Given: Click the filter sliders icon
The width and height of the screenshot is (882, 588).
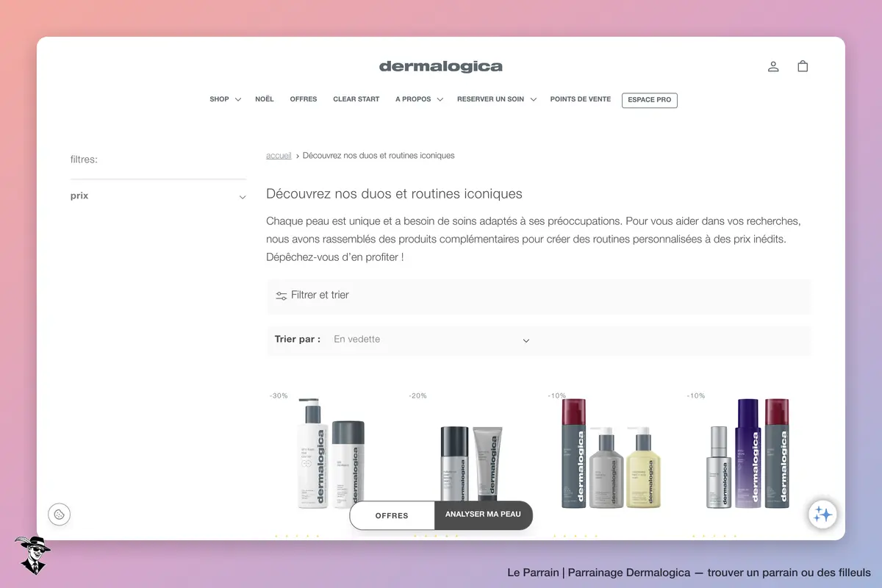Looking at the screenshot, I should [282, 295].
